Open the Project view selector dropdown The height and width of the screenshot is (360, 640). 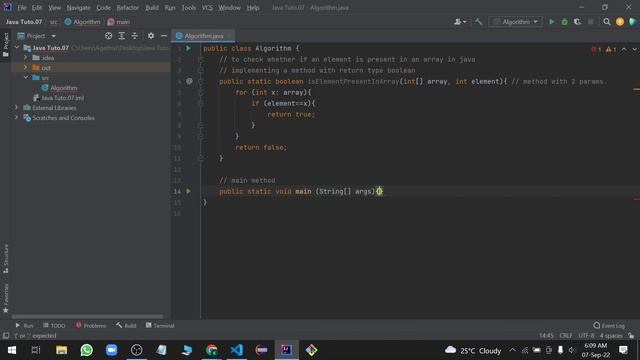click(x=36, y=36)
